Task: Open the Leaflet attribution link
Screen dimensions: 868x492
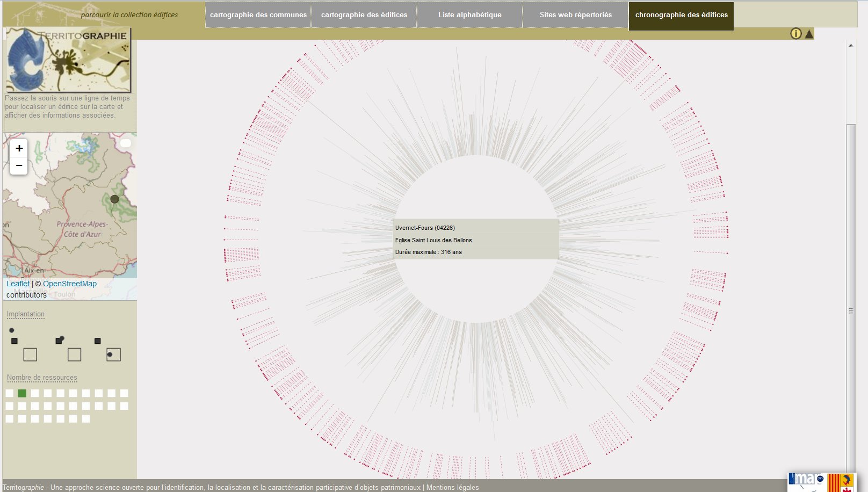Action: pos(18,284)
